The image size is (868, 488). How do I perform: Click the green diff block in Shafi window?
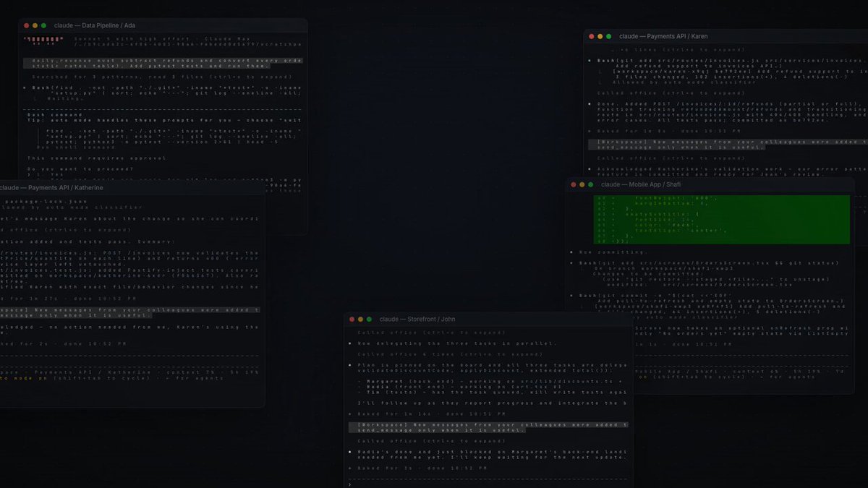723,219
